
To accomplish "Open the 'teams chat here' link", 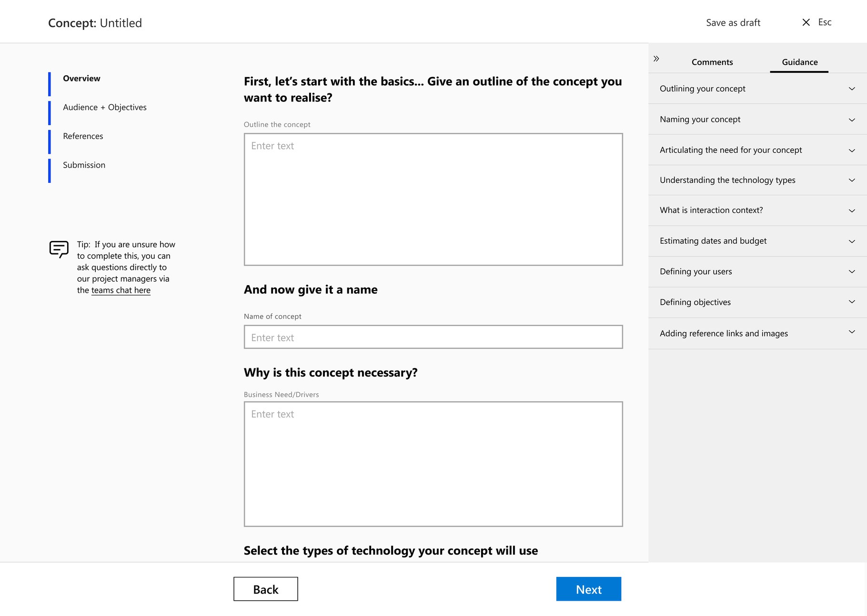I will (x=121, y=290).
